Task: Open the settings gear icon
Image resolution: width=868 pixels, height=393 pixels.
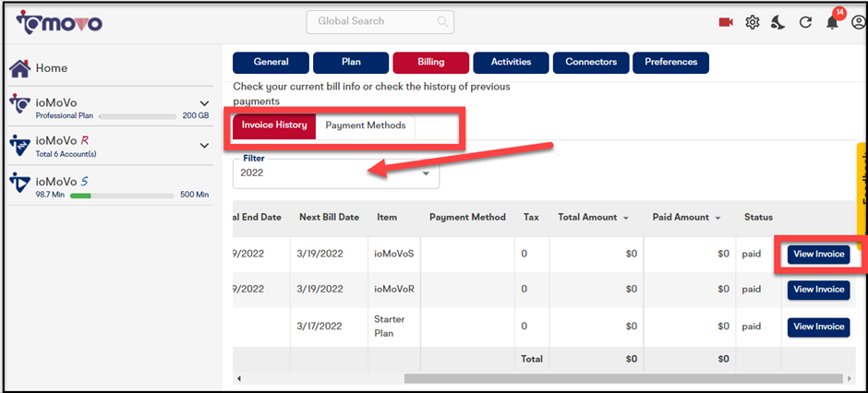Action: (752, 22)
